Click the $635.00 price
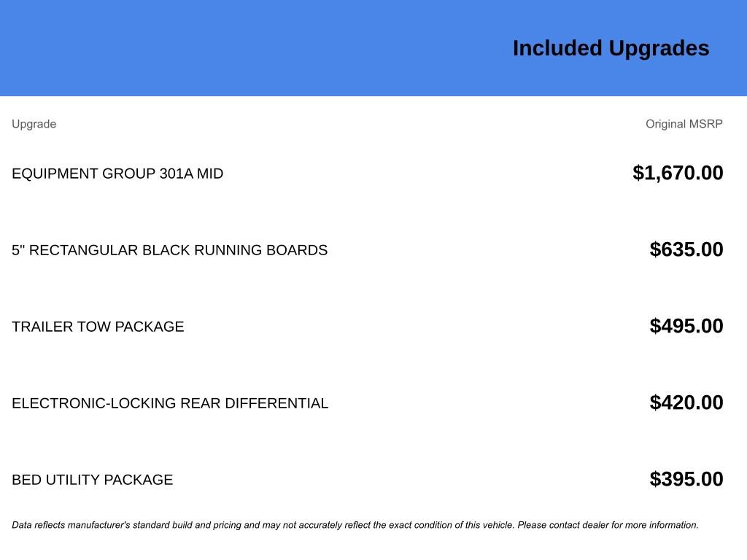747x560 pixels. 686,249
